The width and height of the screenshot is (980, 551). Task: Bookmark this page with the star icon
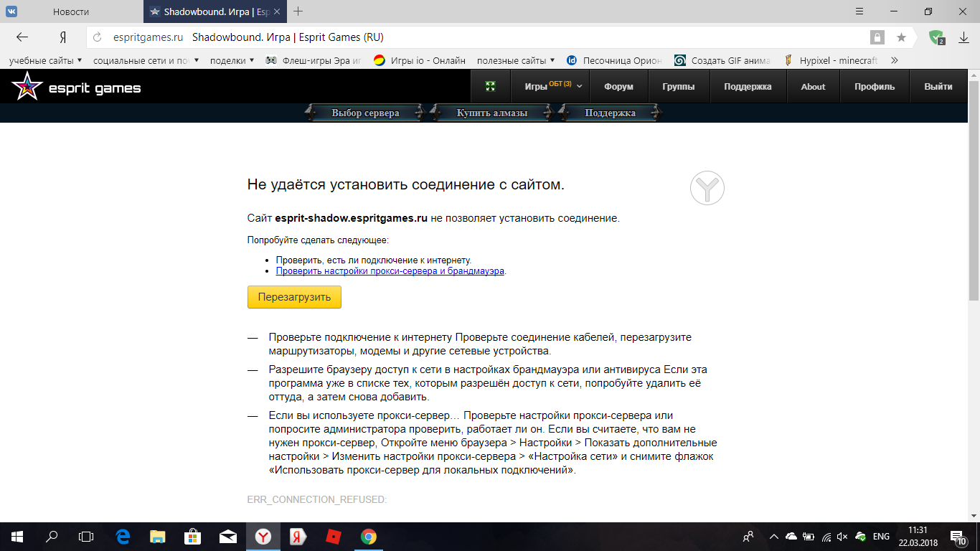point(901,37)
